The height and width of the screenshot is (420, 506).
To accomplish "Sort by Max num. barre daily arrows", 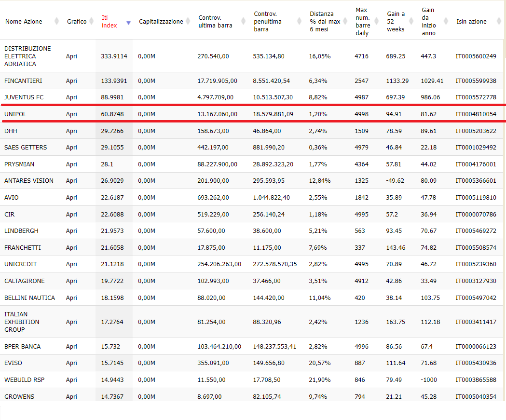I will [376, 21].
